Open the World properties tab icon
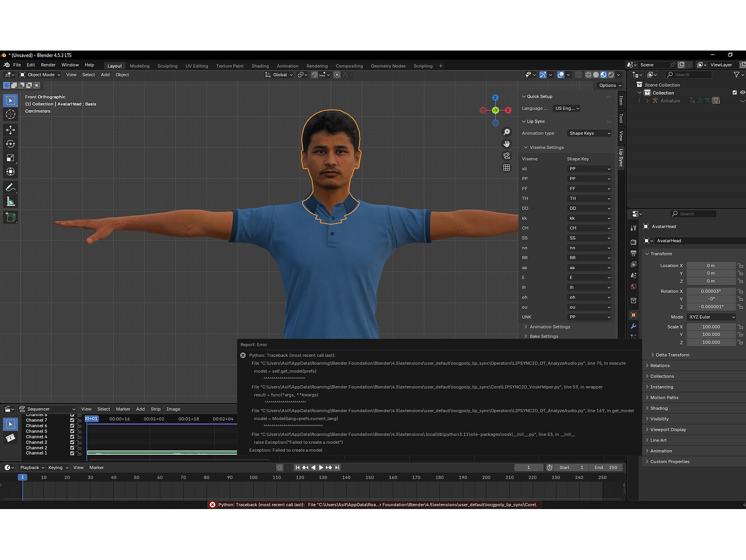746x560 pixels. (x=633, y=287)
